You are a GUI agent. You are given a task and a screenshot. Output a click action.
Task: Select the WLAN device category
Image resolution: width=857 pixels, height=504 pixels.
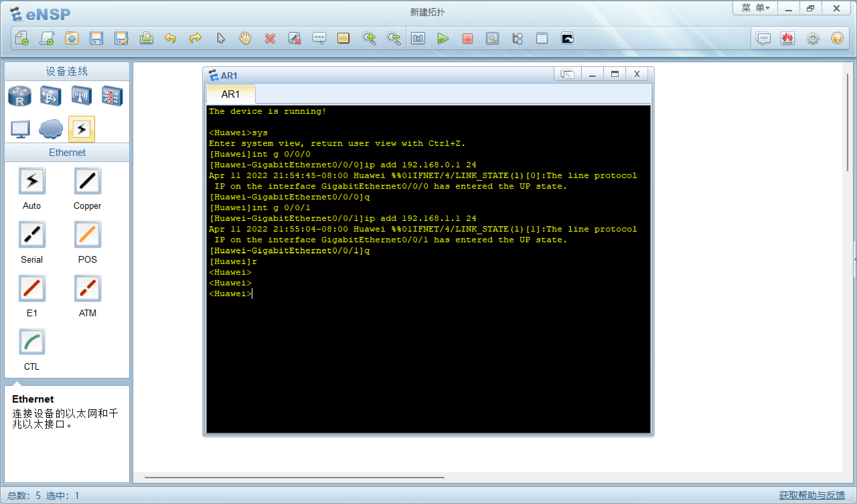click(81, 96)
